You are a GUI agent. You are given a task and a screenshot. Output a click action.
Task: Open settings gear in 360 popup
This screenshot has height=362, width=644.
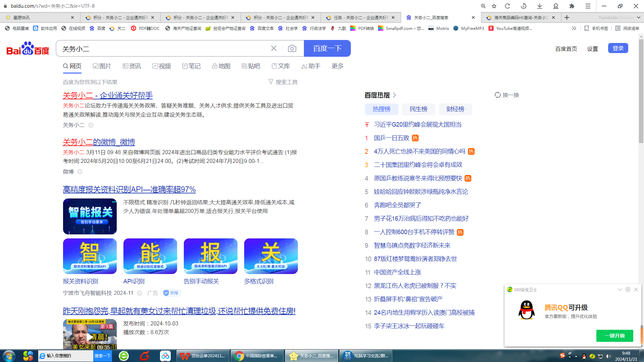point(628,289)
